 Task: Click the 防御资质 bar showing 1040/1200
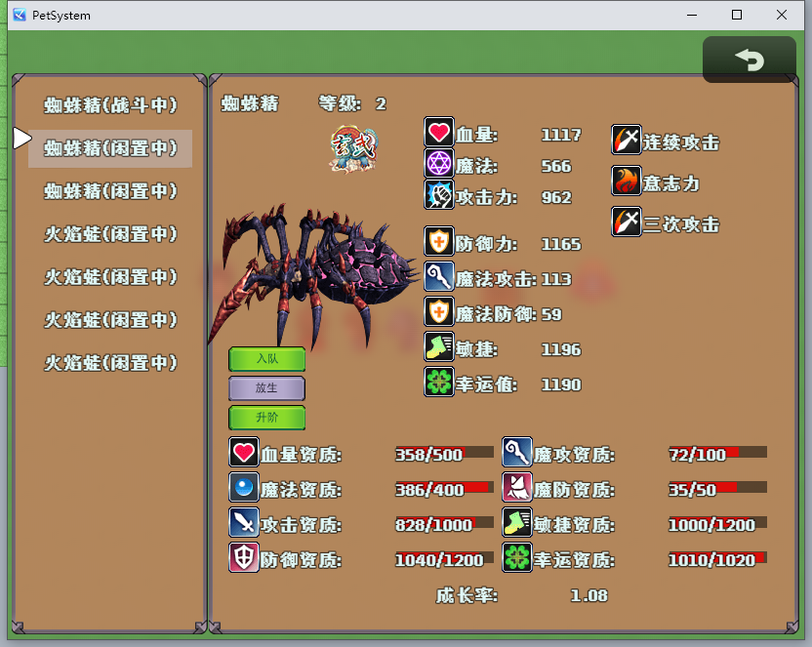444,558
